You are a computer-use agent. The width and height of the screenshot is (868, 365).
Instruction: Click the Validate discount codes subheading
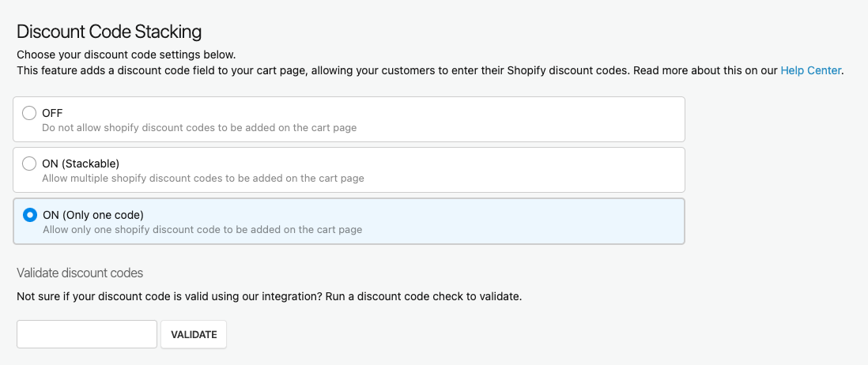[x=81, y=273]
